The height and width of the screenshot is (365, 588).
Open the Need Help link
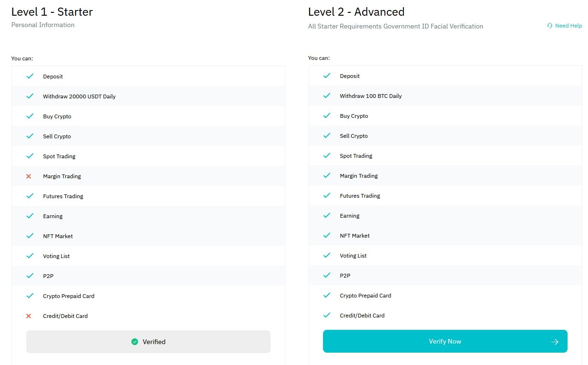click(568, 26)
